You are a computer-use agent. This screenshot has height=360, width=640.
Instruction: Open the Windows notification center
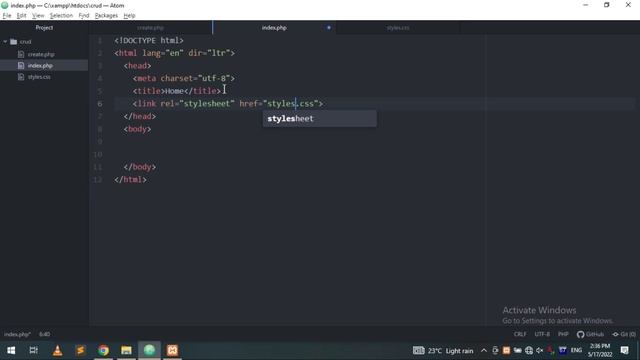point(624,351)
